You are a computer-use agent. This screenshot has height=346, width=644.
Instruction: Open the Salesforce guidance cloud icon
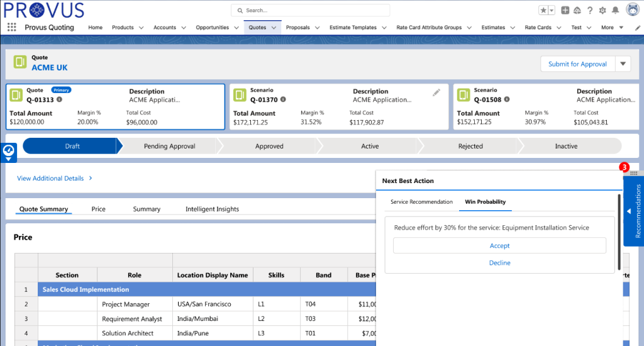[577, 10]
